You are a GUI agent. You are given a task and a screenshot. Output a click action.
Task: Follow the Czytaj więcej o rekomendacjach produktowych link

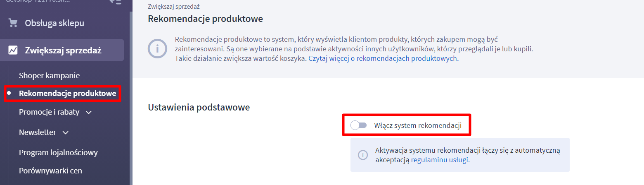click(383, 58)
